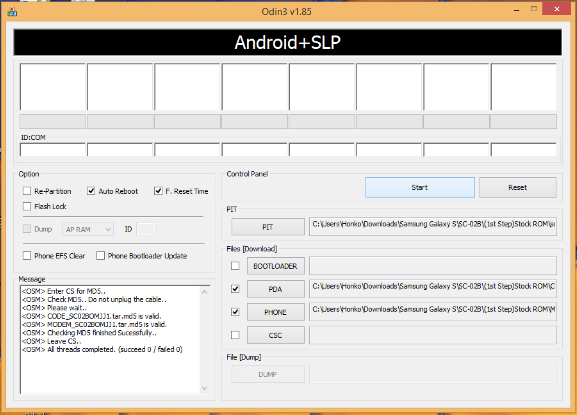Click the disabled DUMP button
This screenshot has height=415, width=577.
click(268, 374)
